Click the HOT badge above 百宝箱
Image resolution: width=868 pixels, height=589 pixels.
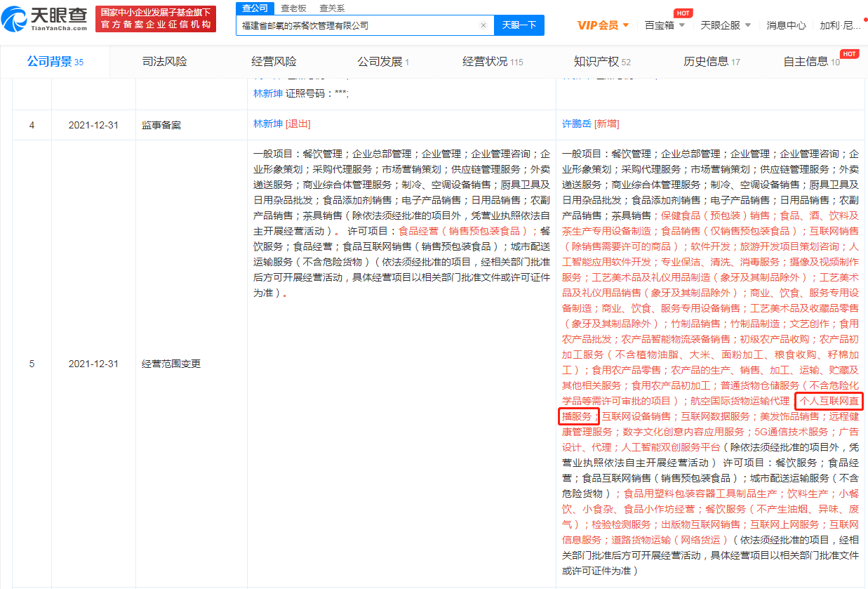coord(682,13)
